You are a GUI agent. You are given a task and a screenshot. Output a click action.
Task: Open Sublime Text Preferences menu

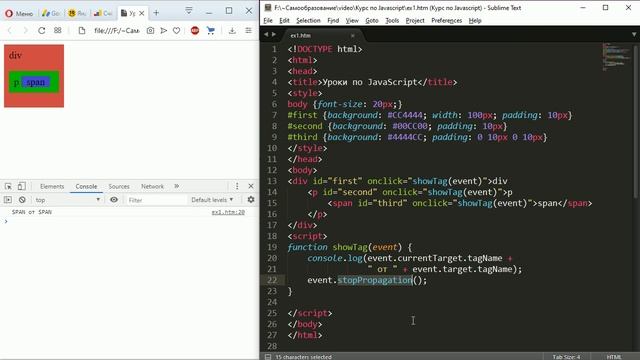447,20
